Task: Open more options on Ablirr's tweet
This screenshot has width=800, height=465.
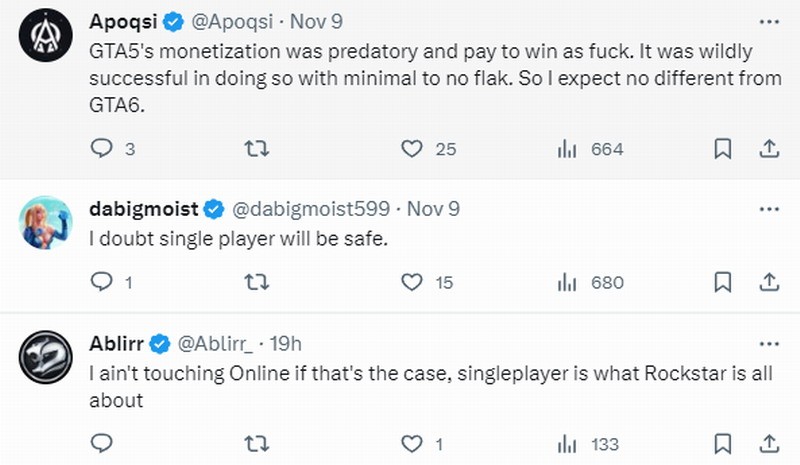Action: (768, 344)
